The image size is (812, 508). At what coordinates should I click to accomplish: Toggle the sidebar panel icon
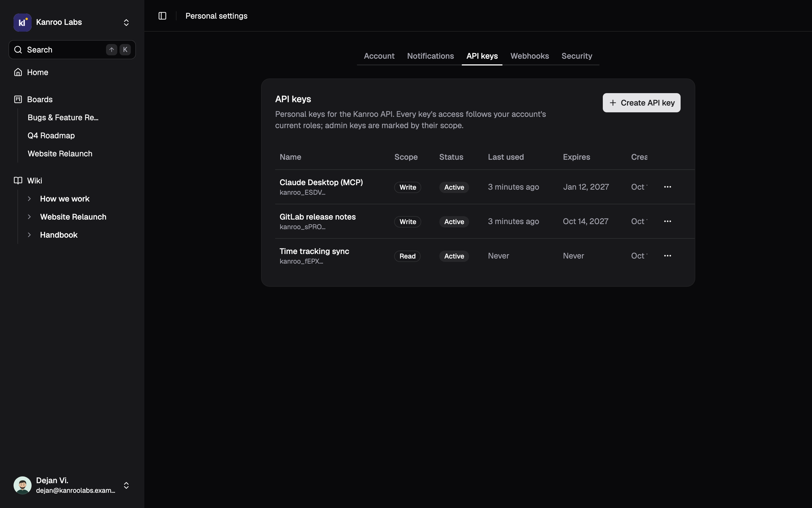click(x=162, y=16)
